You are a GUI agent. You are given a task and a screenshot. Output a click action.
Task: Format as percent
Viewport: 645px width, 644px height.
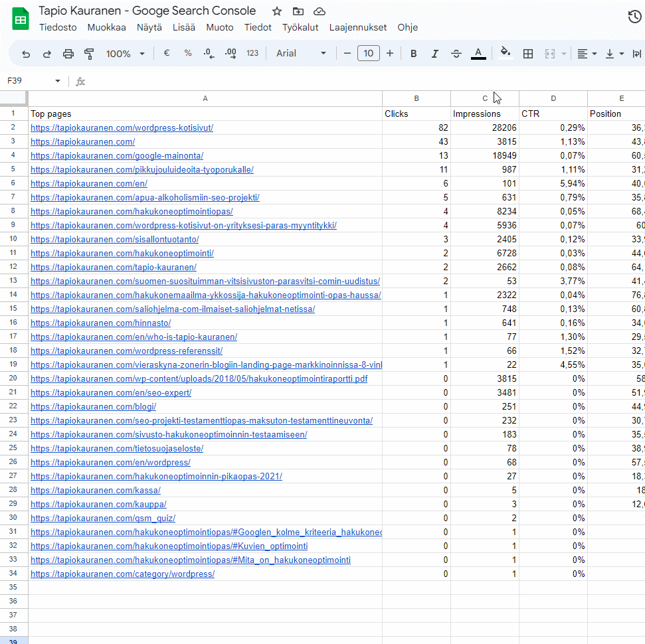tap(188, 53)
